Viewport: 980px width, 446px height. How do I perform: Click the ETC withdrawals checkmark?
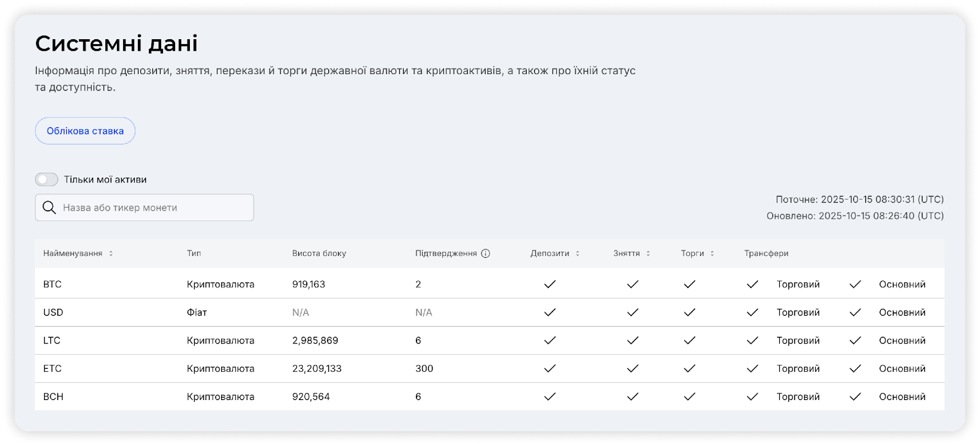coord(633,369)
